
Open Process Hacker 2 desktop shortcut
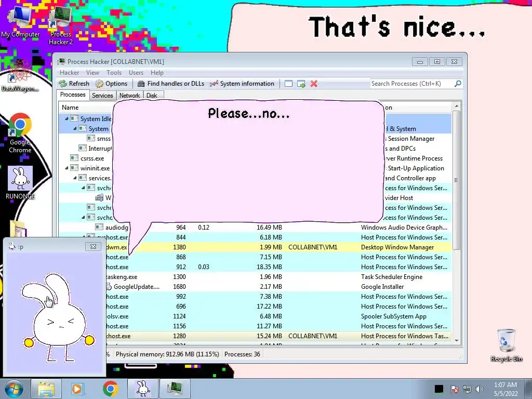coord(61,26)
